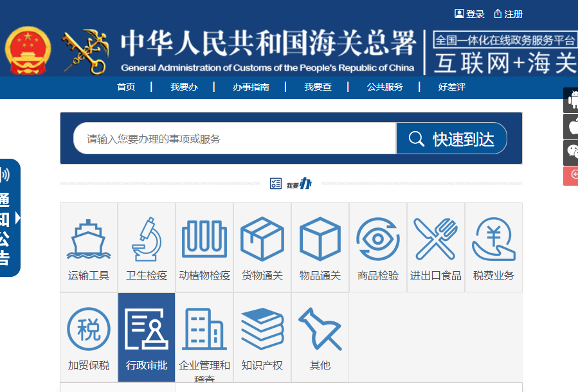Click the 加贸保税 tax circle icon
Viewport: 578px width, 392px height.
(x=89, y=330)
